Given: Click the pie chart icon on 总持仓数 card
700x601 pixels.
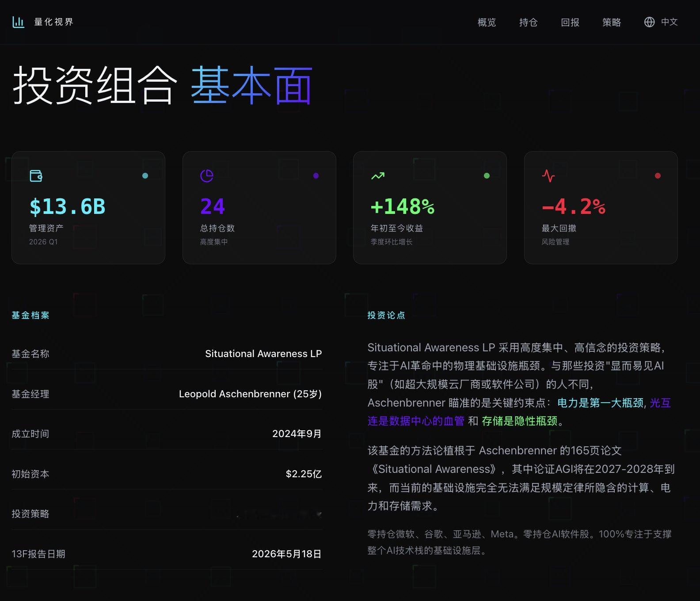Looking at the screenshot, I should pyautogui.click(x=207, y=176).
